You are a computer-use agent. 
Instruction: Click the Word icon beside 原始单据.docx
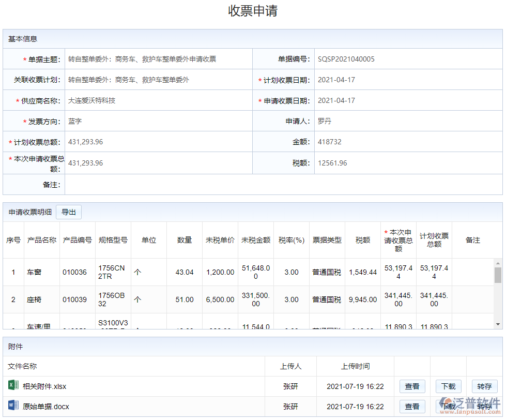(13, 406)
